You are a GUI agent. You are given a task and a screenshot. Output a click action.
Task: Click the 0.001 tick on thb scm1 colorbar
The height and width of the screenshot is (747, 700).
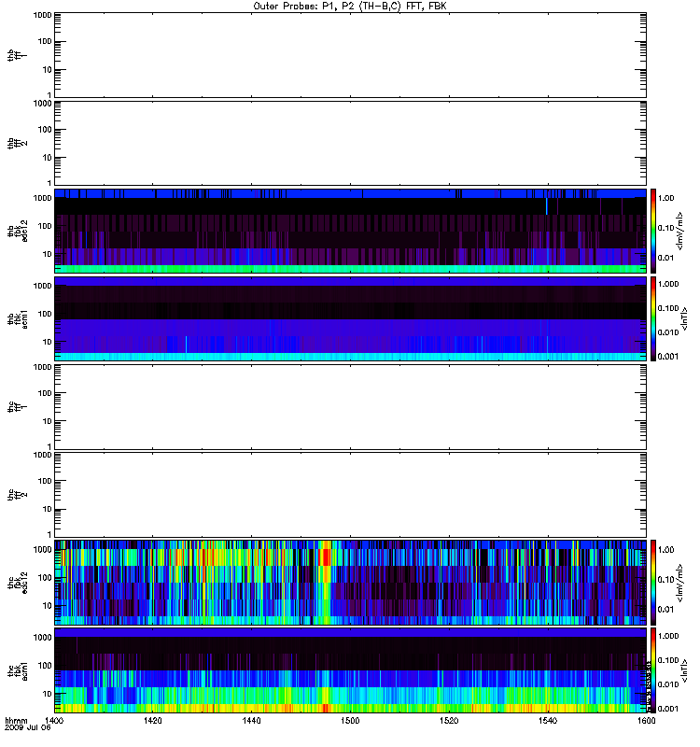pyautogui.click(x=668, y=357)
